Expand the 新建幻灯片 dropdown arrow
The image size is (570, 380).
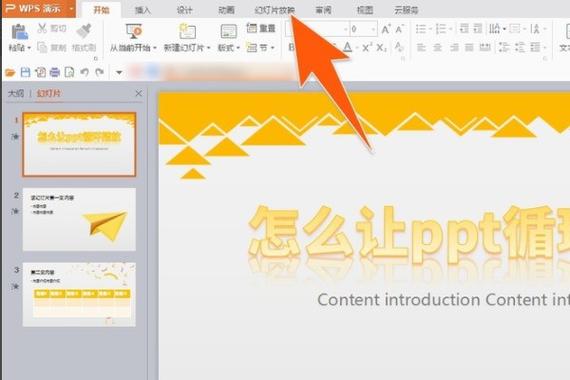tap(208, 48)
